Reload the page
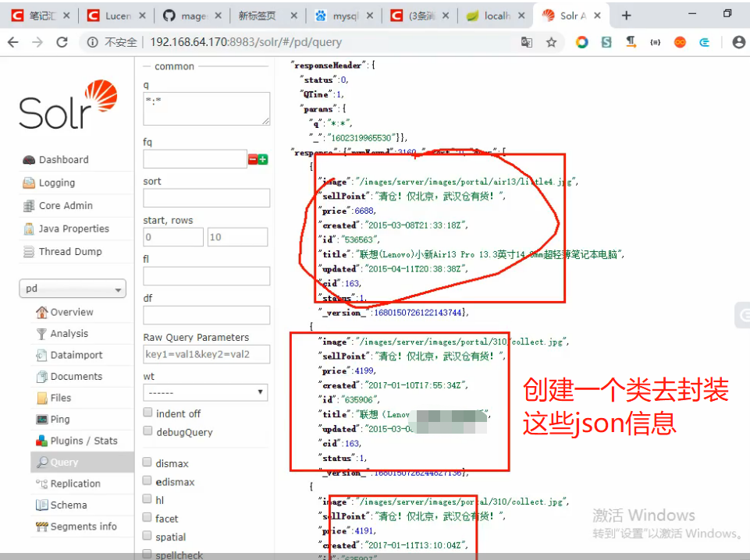750x560 pixels. click(x=62, y=42)
